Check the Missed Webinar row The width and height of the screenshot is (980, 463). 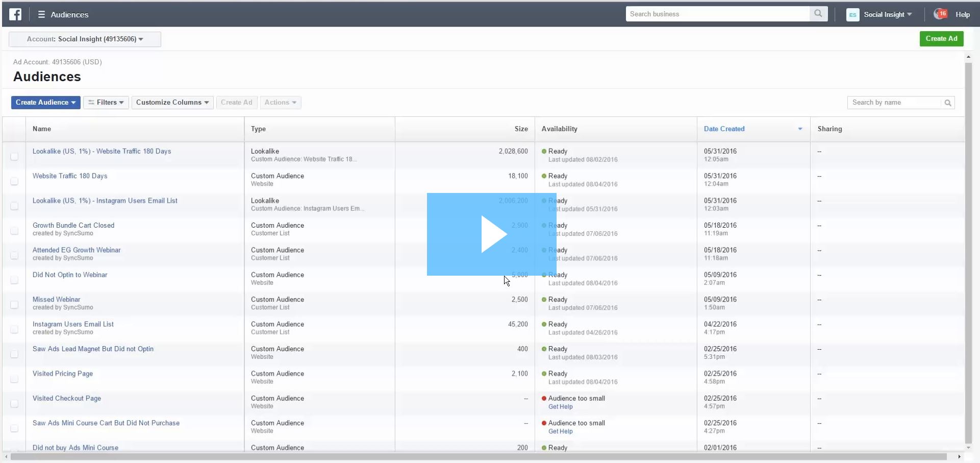tap(14, 305)
